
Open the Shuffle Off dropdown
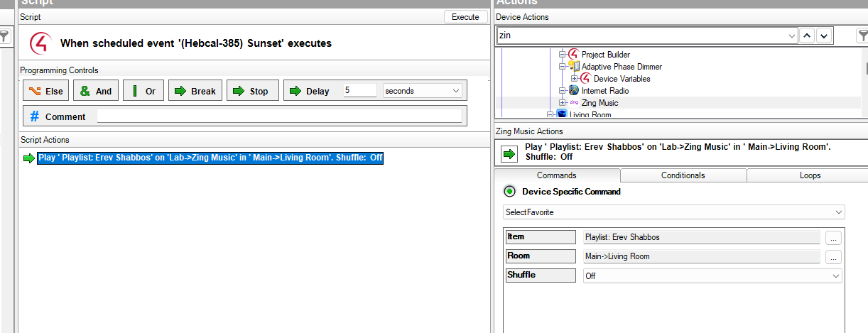(x=712, y=276)
